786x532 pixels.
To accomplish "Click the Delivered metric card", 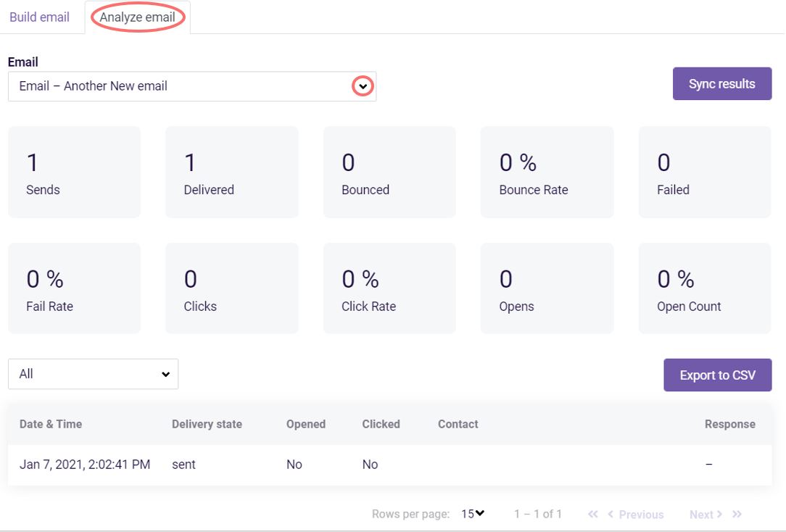I will (232, 172).
